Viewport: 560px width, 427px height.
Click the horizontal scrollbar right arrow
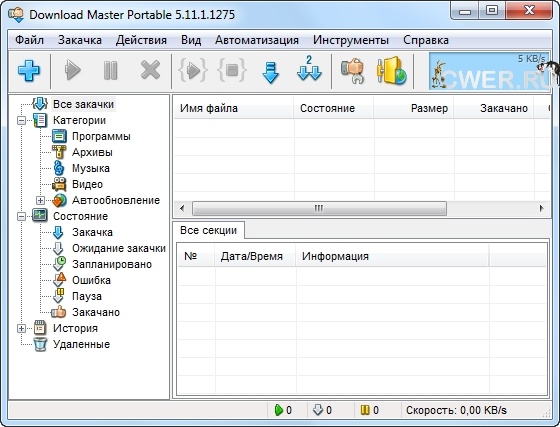[x=541, y=208]
